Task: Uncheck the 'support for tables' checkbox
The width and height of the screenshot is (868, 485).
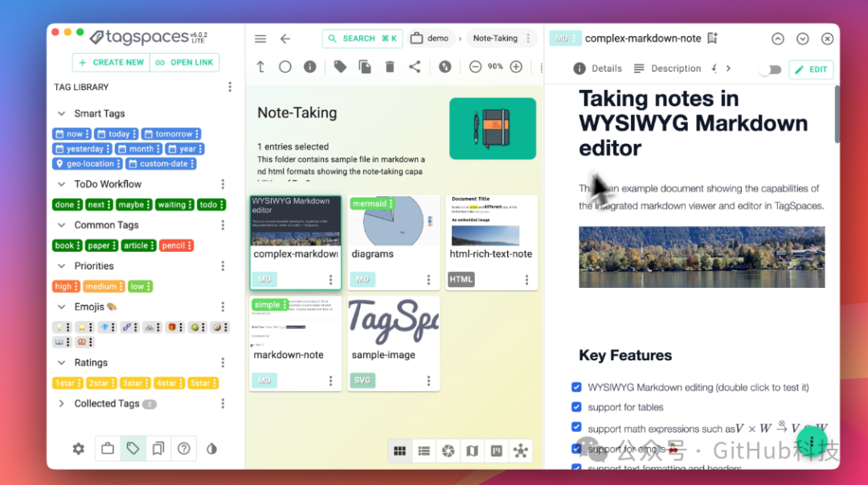Action: pos(576,407)
